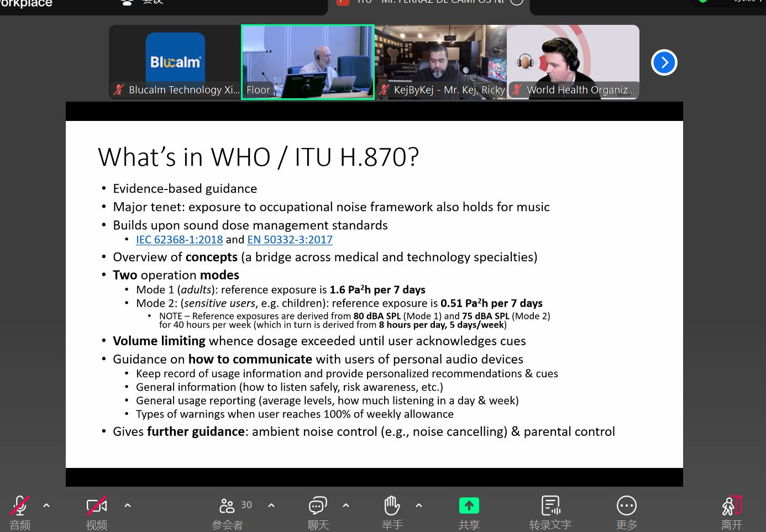
Task: Select the Floor speaker video thumbnail
Action: [308, 62]
